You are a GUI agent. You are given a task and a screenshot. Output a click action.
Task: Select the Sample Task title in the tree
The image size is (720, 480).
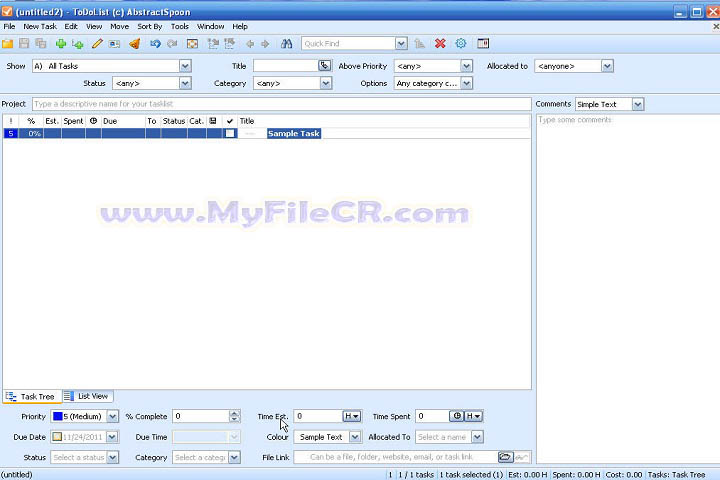pos(294,134)
